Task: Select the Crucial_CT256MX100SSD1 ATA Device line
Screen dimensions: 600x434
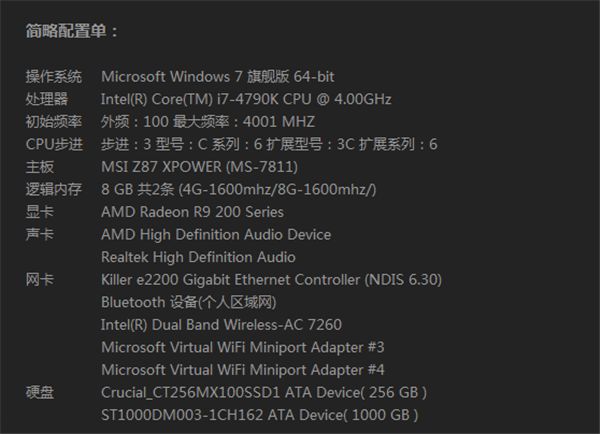Action: tap(264, 392)
